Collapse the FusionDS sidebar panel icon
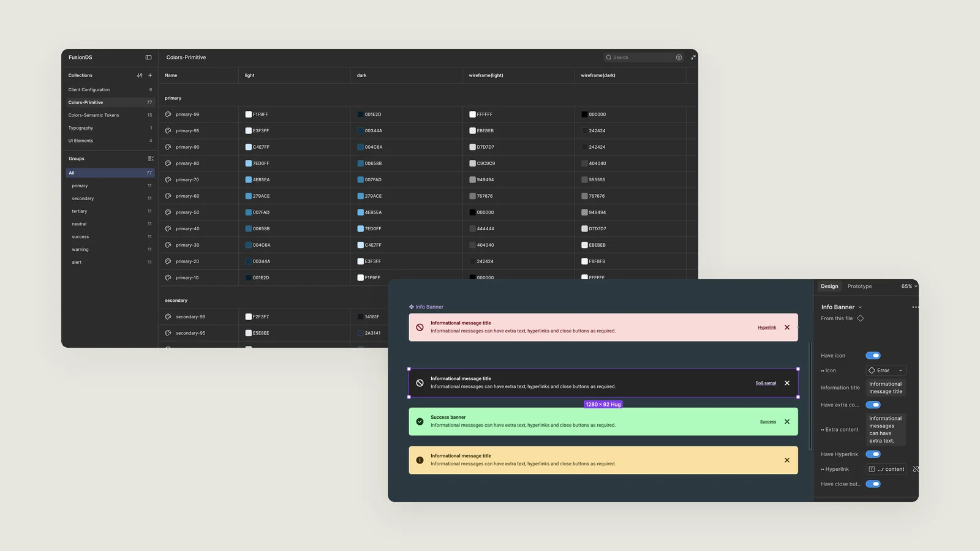This screenshot has height=551, width=980. coord(148,58)
